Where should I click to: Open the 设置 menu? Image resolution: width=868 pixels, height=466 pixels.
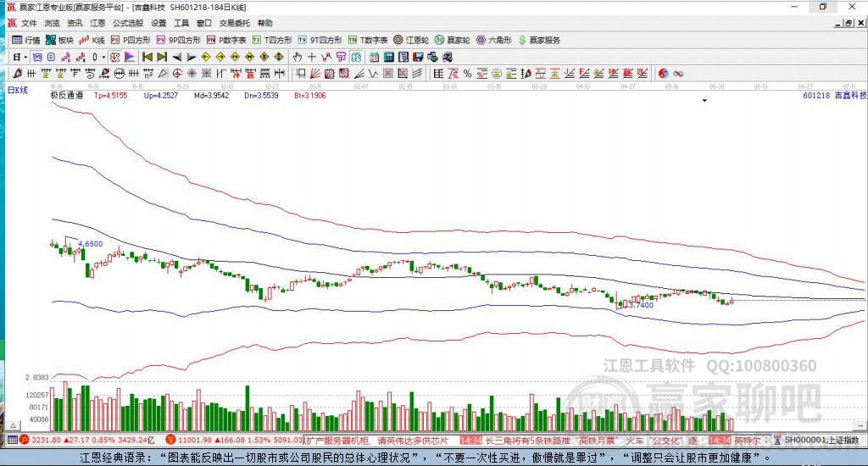click(x=159, y=23)
